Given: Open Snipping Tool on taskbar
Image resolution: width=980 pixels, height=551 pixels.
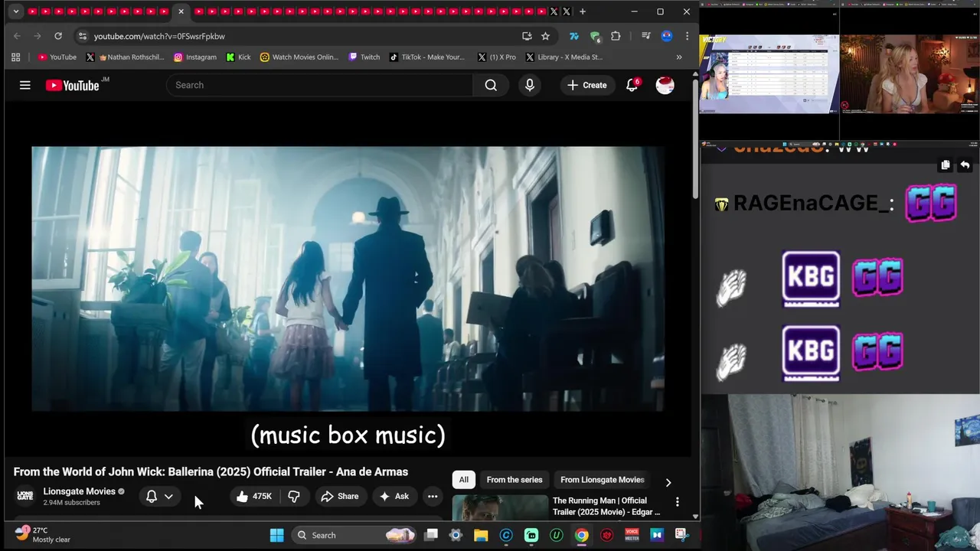Looking at the screenshot, I should 681,535.
